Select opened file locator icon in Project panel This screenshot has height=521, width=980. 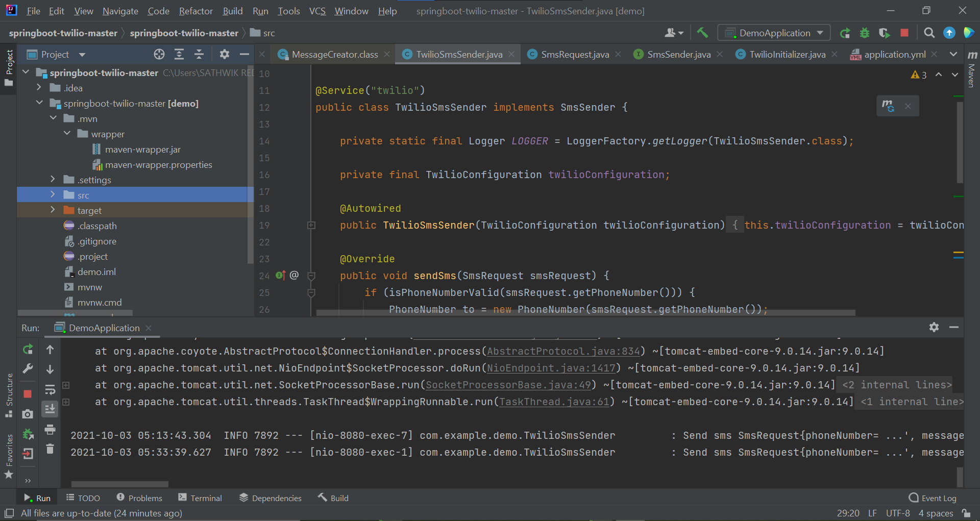pyautogui.click(x=159, y=54)
